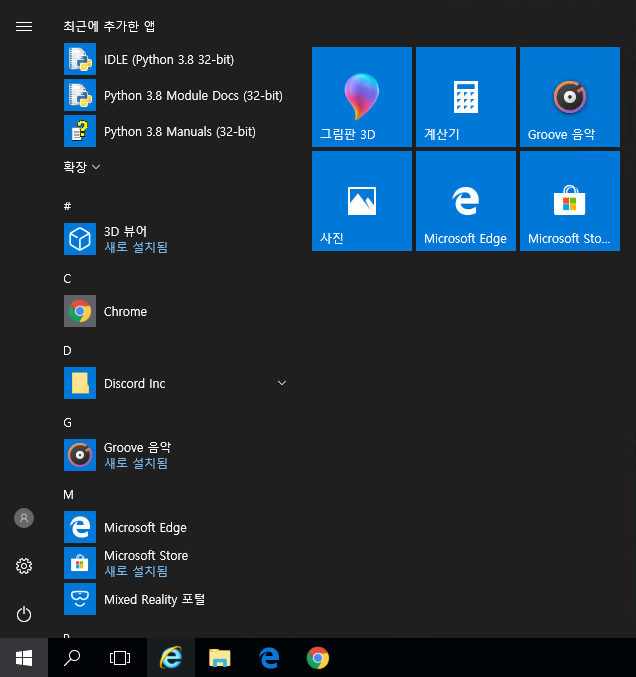Image resolution: width=636 pixels, height=677 pixels.
Task: Launch Internet Explorer from taskbar
Action: 171,658
